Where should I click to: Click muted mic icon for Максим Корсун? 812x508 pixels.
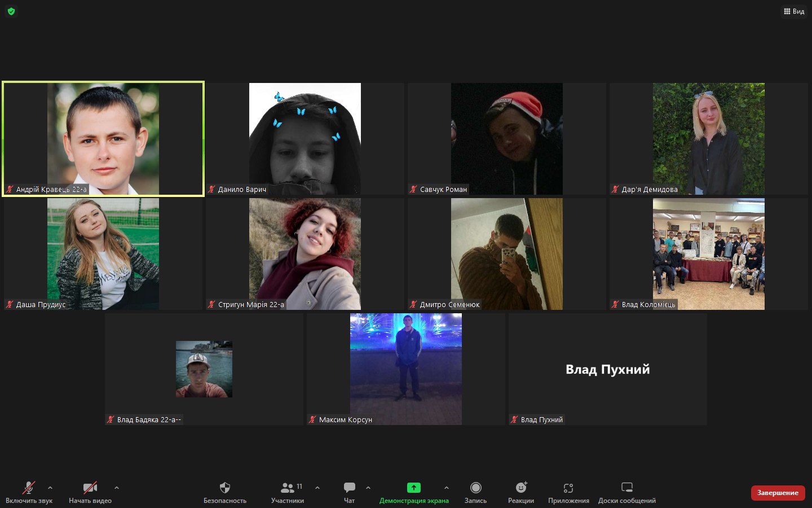312,420
